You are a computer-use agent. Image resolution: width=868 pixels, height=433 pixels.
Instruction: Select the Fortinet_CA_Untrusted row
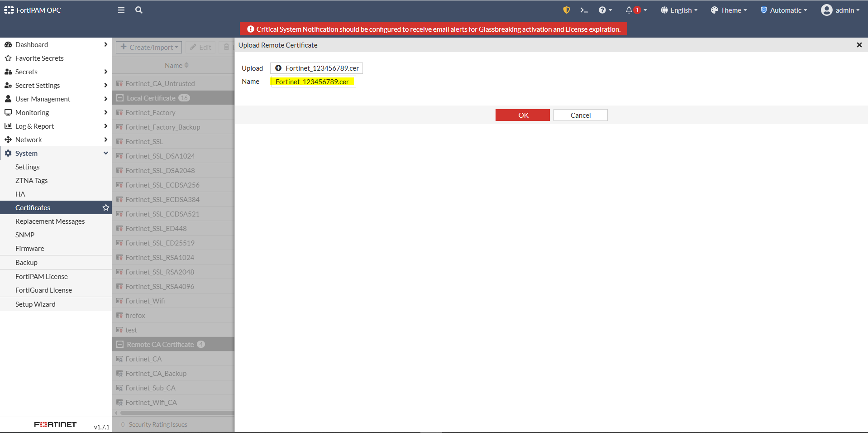click(x=173, y=83)
